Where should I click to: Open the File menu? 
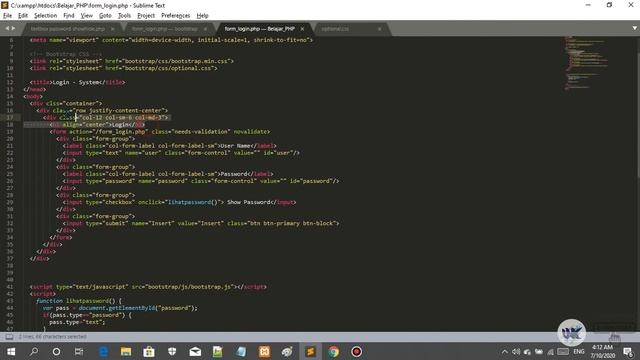click(7, 16)
